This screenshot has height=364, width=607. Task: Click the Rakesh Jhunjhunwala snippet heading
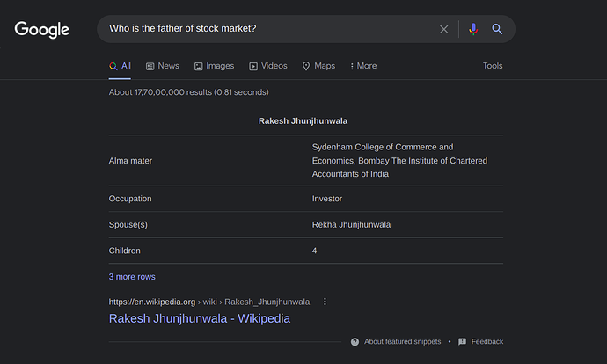click(303, 121)
